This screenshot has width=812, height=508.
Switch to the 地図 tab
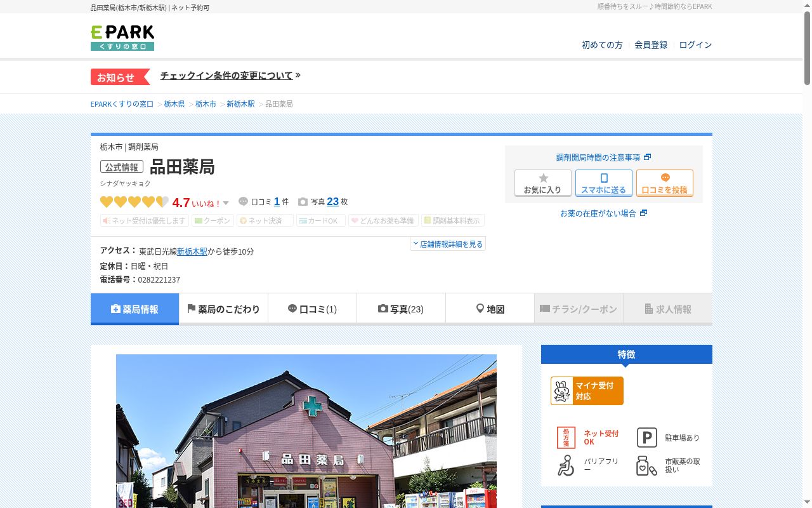click(x=490, y=309)
